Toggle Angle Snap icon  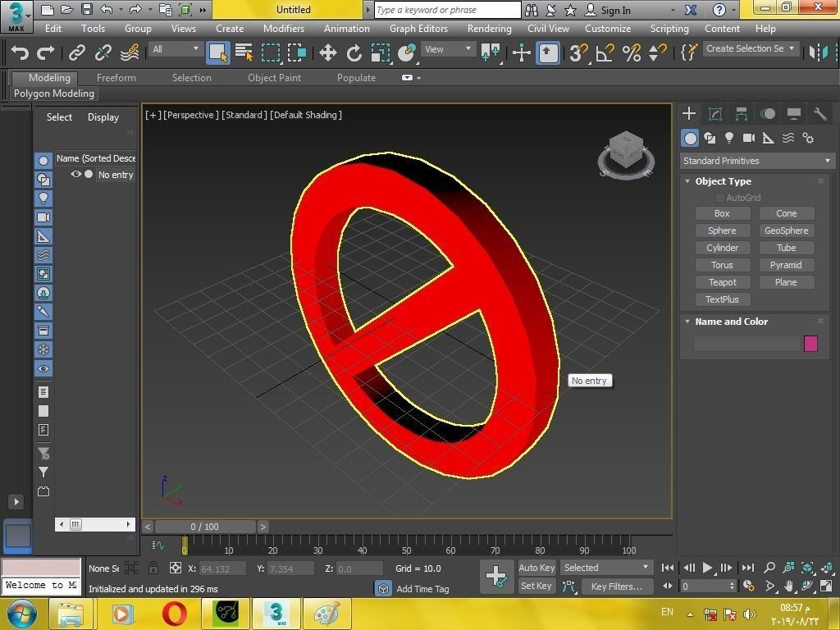(x=605, y=53)
